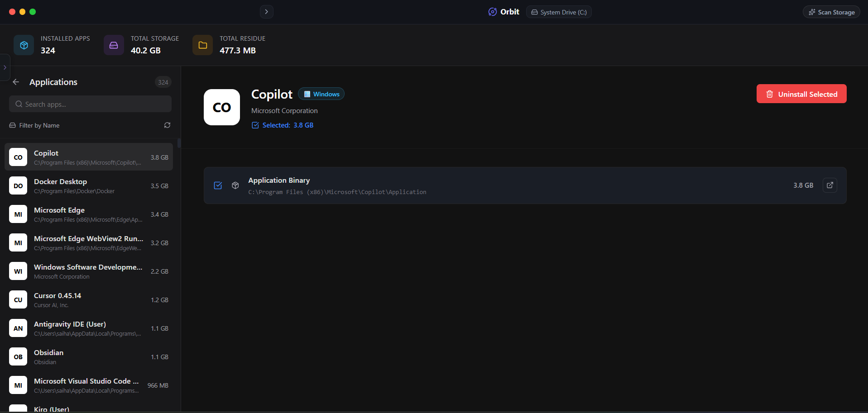This screenshot has height=413, width=868.
Task: Click the Application Binary package icon
Action: point(235,185)
